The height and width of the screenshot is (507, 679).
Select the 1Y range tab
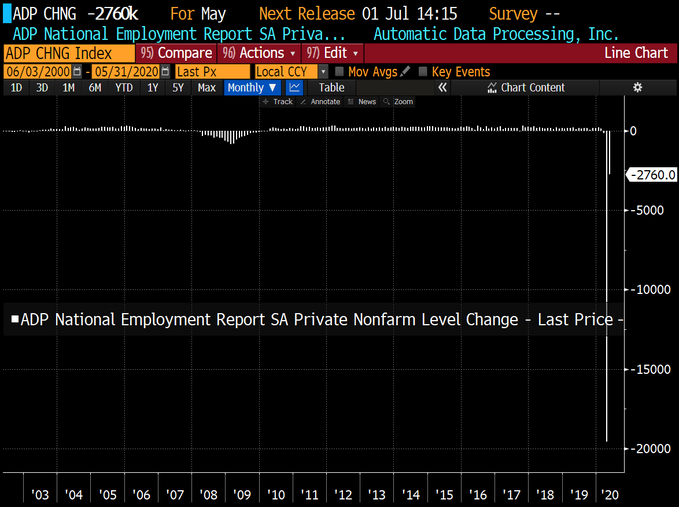coord(152,88)
